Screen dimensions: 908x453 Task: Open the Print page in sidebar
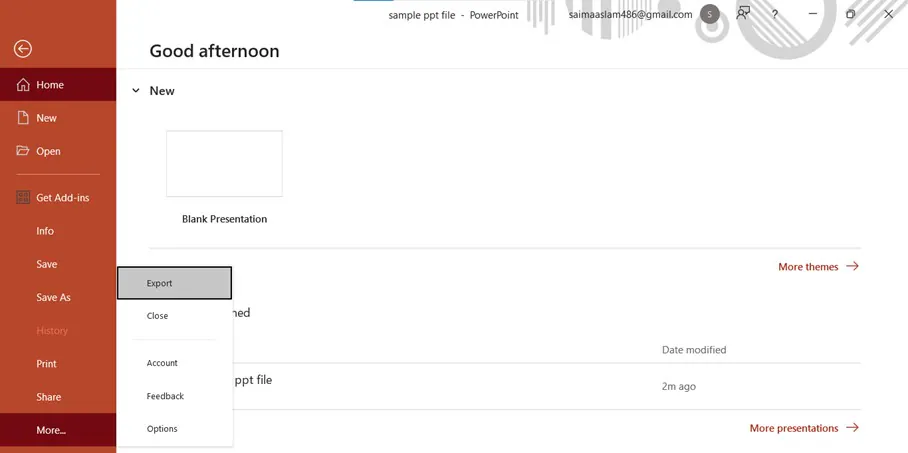(47, 364)
